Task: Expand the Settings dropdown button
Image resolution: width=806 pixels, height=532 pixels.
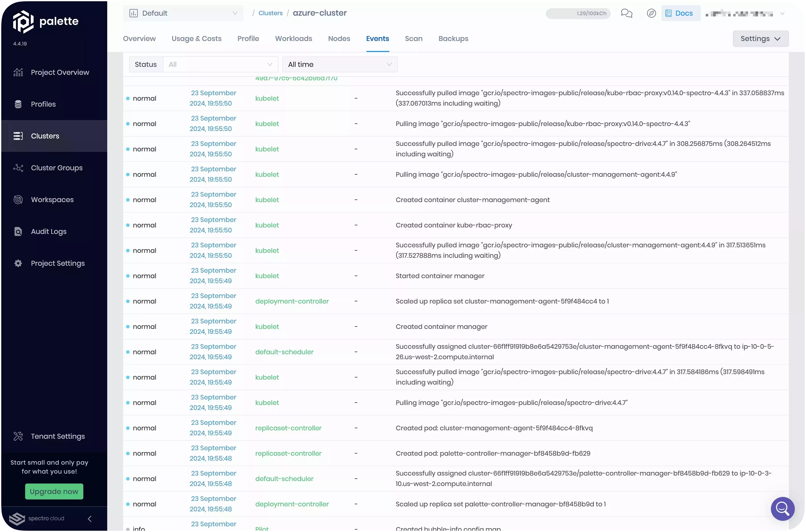Action: pyautogui.click(x=760, y=39)
